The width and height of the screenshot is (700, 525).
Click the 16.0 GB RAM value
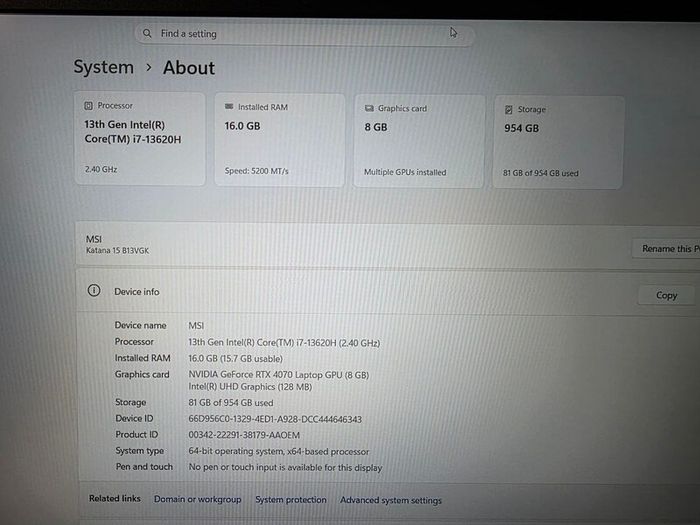pyautogui.click(x=242, y=126)
